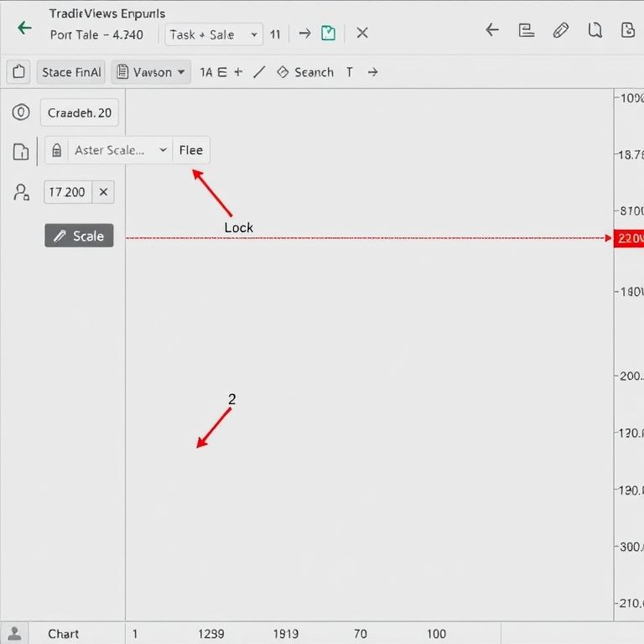Click the green back arrow icon
Viewport: 644px width, 644px height.
[x=24, y=28]
